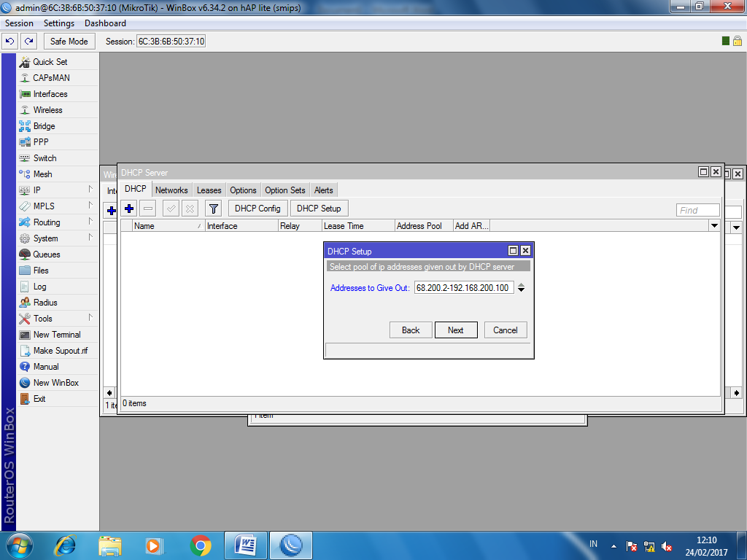
Task: Click the remove (minus) DHCP server icon
Action: [x=148, y=209]
